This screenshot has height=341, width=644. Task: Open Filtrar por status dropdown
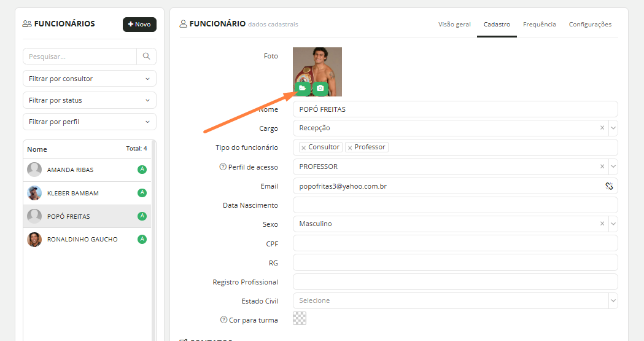click(90, 100)
